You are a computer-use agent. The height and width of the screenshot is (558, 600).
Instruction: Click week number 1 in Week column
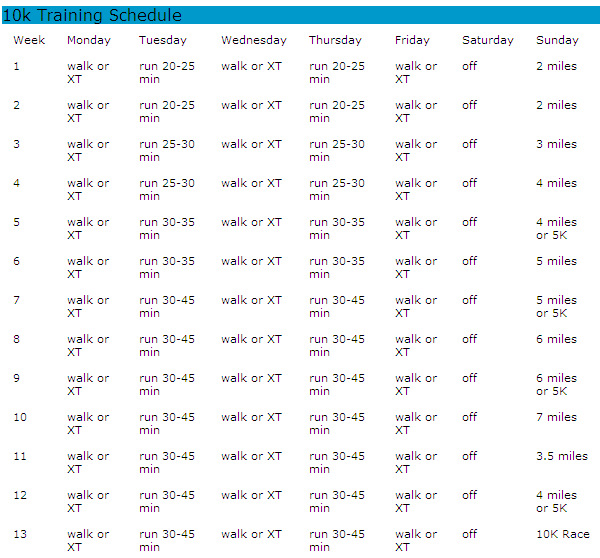(x=16, y=66)
